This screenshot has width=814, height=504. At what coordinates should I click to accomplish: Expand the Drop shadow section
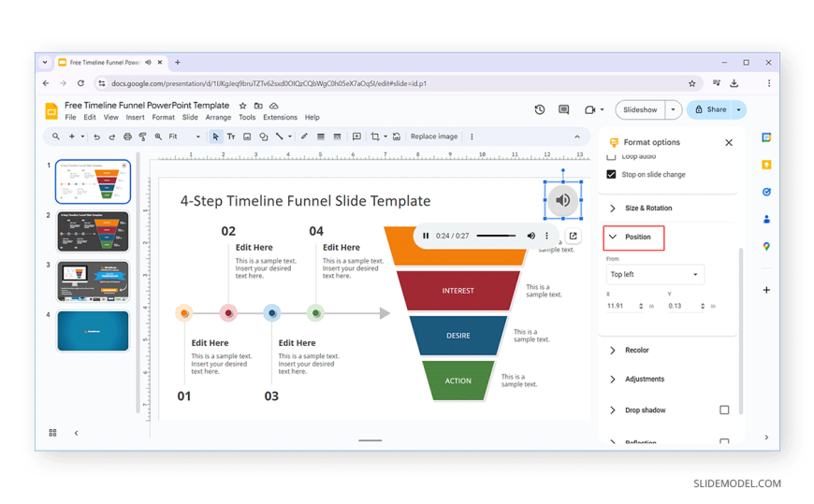click(x=613, y=410)
